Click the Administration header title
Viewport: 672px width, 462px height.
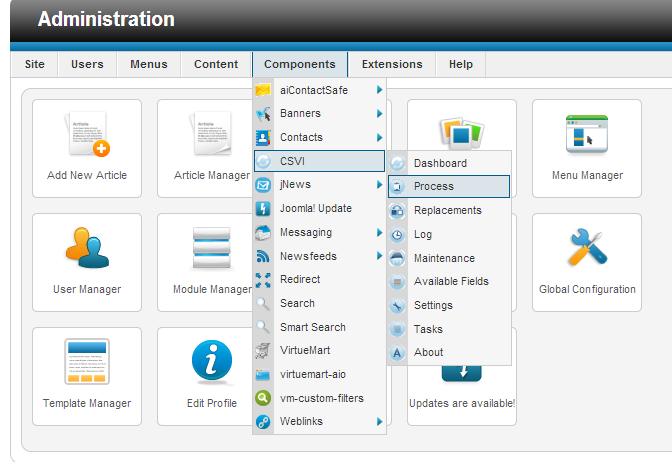click(x=106, y=19)
